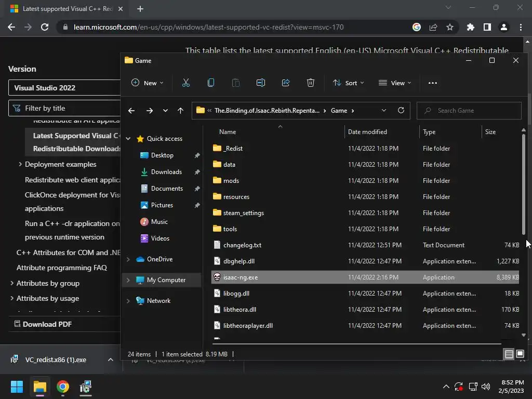Open Chrome side panel icon
The width and height of the screenshot is (532, 399).
(x=487, y=27)
